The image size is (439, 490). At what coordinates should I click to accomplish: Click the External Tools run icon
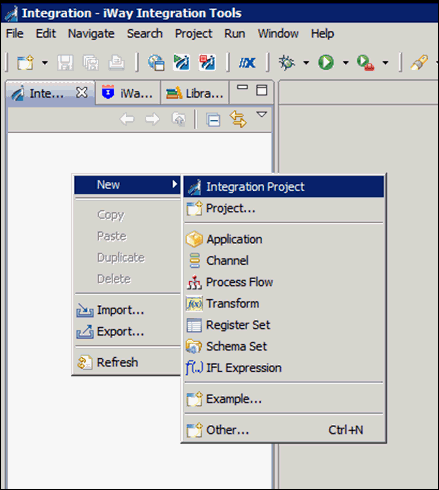pos(365,62)
